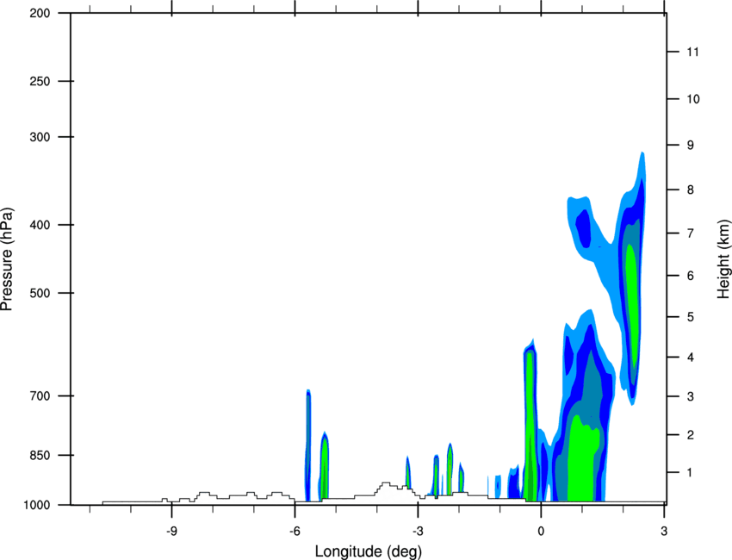
Task: Click the -6 longitude tick label
Action: point(295,531)
